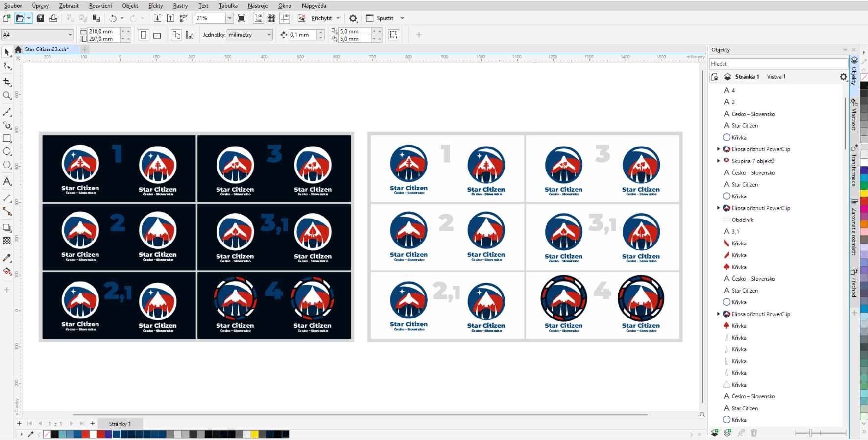The height and width of the screenshot is (440, 868).
Task: Select the Stránky 1 page tab
Action: click(120, 424)
